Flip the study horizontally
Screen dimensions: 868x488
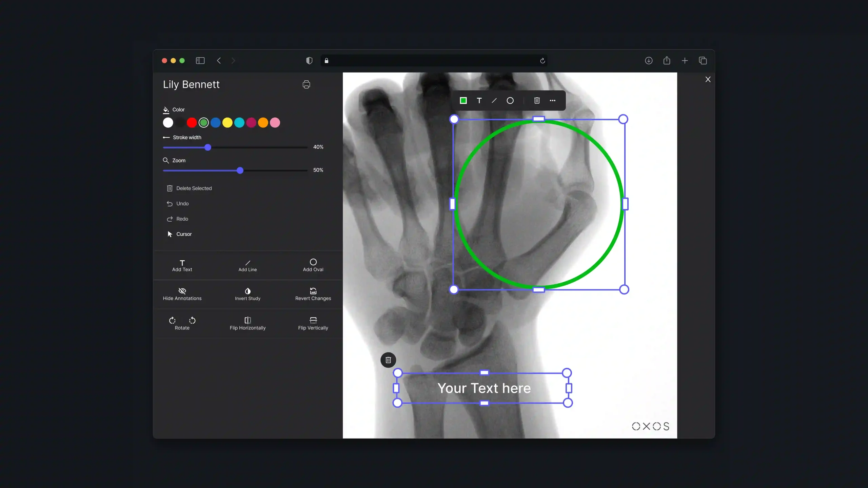[x=248, y=323]
